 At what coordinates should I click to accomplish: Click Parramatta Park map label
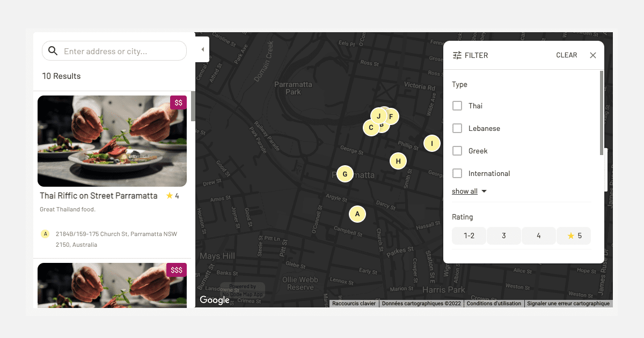[293, 88]
